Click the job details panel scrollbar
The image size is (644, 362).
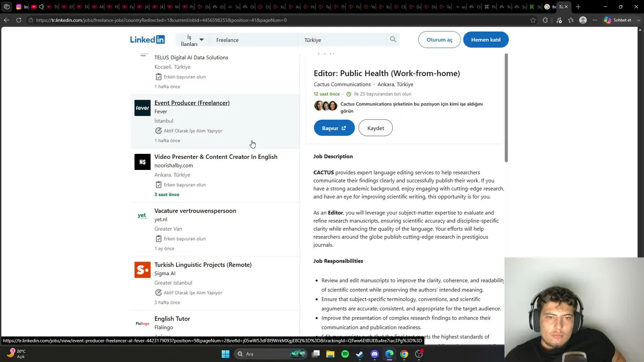point(506,108)
